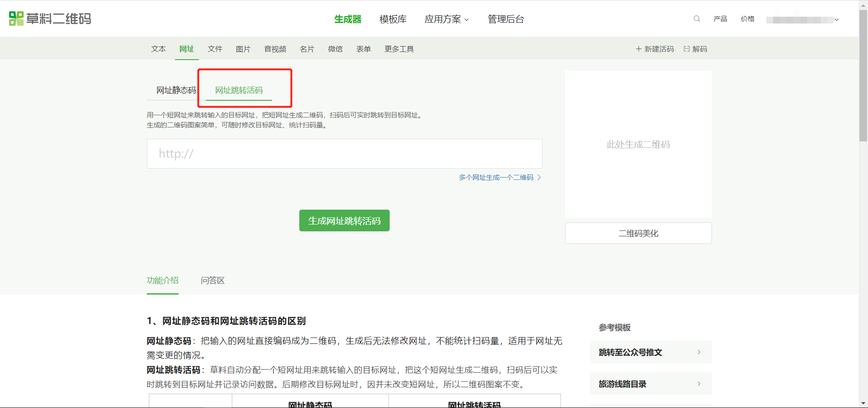Image resolution: width=868 pixels, height=408 pixels.
Task: Click the http:// URL input field
Action: coord(344,154)
